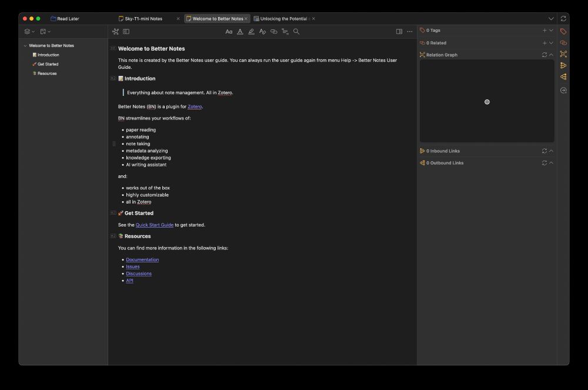Open the save outline dropdown
Viewport: 588px width, 390px height.
(x=45, y=32)
